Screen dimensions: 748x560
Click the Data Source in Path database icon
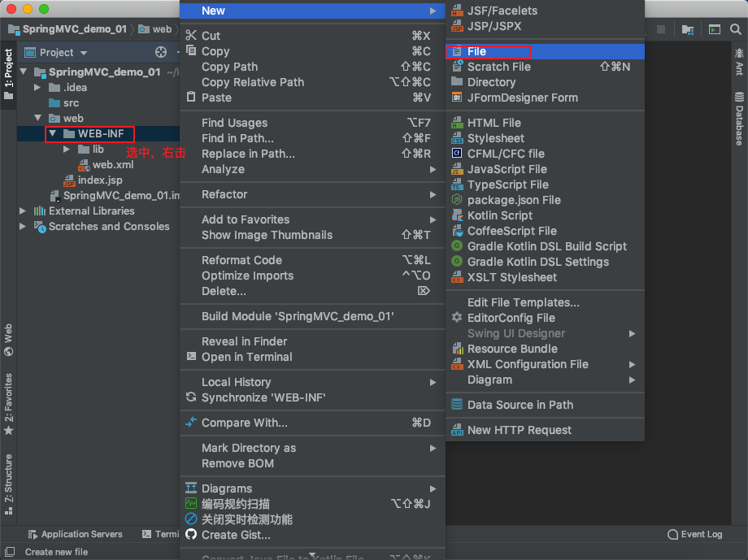pos(457,405)
